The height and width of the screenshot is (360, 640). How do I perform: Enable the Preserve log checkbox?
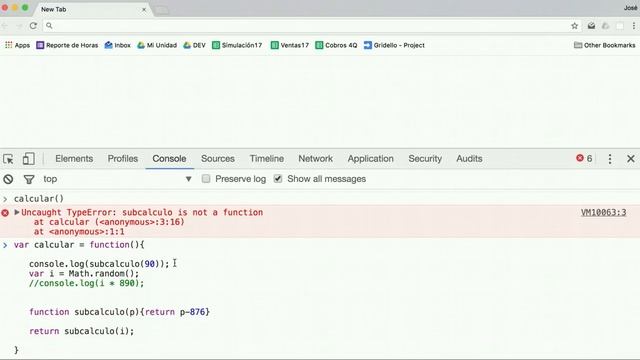pos(206,179)
